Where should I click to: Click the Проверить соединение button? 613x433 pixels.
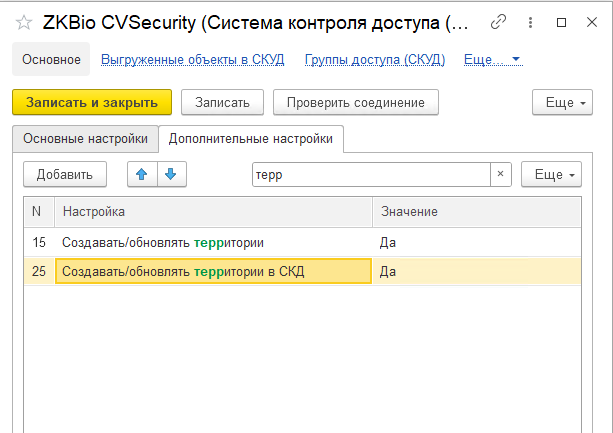click(356, 102)
